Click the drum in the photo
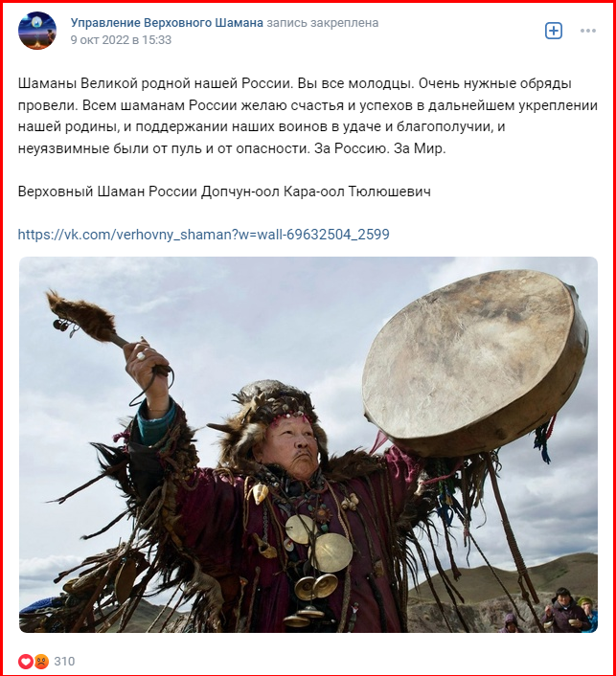The height and width of the screenshot is (676, 616). (474, 362)
